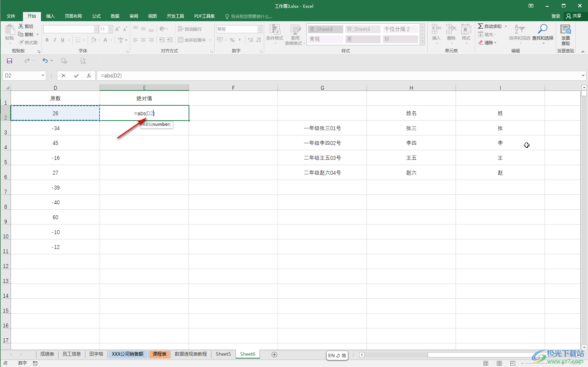Toggle Underline formatting

[63, 40]
